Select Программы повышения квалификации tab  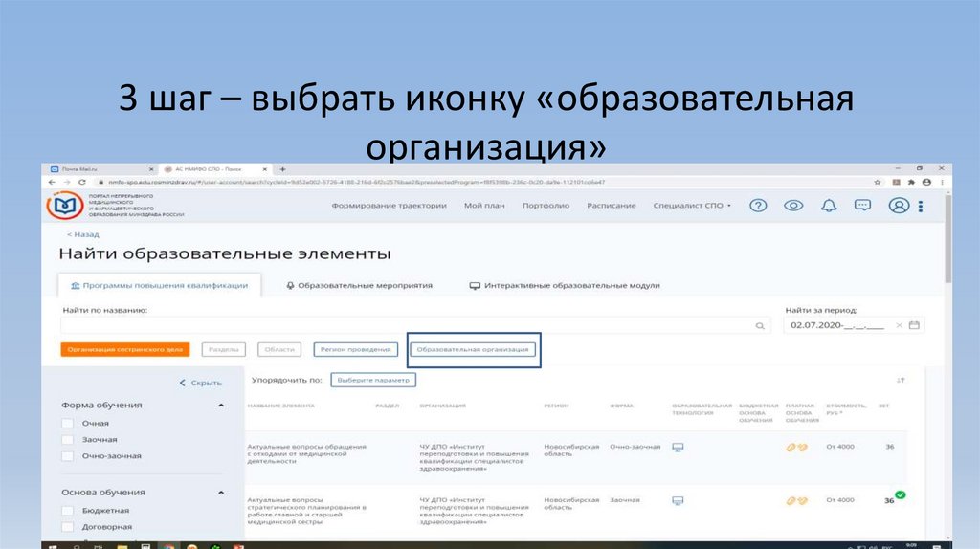[160, 285]
